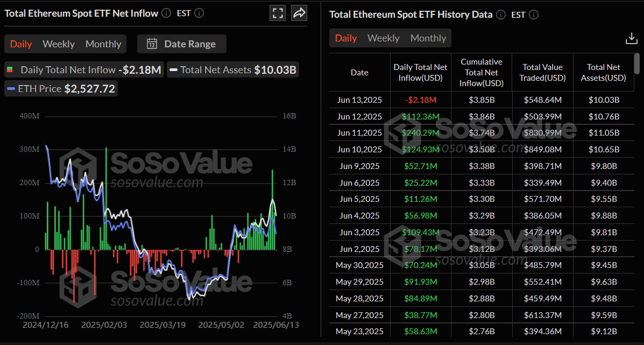This screenshot has height=345, width=644.
Task: Switch history data to Weekly
Action: coord(383,38)
